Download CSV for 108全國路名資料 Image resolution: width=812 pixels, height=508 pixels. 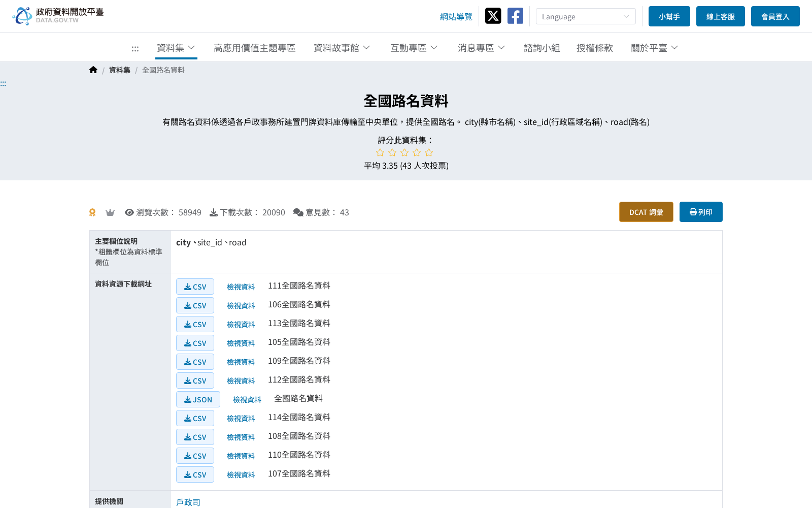coord(195,437)
